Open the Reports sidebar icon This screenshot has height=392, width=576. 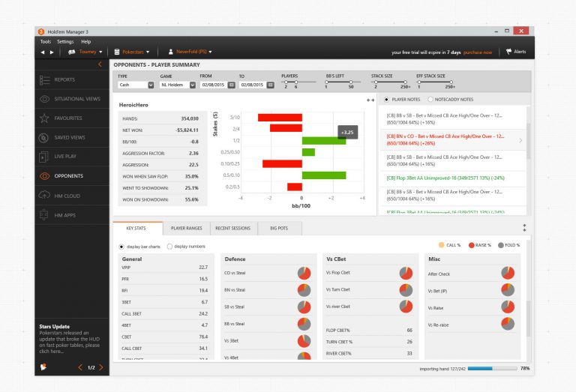[x=45, y=79]
